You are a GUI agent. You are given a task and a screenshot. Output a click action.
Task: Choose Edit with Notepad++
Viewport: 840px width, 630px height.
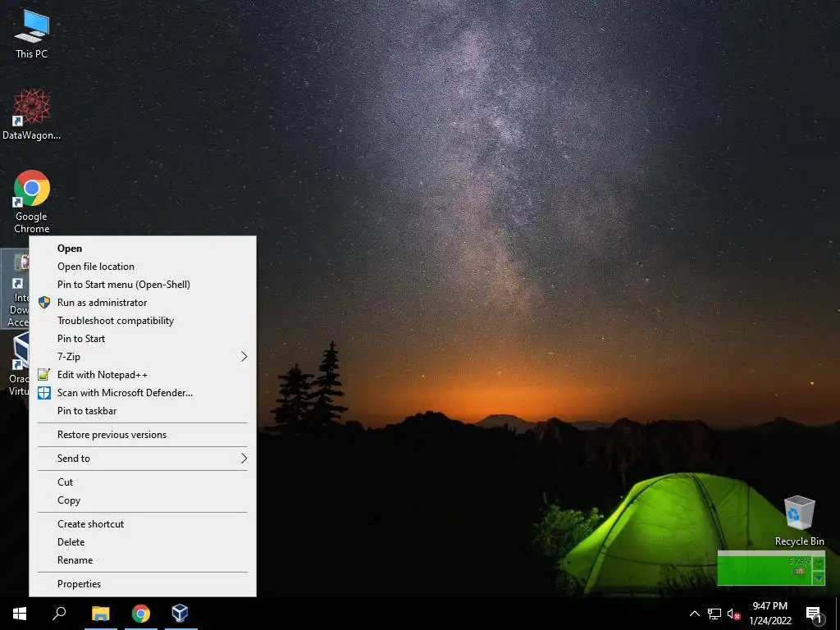point(143,375)
